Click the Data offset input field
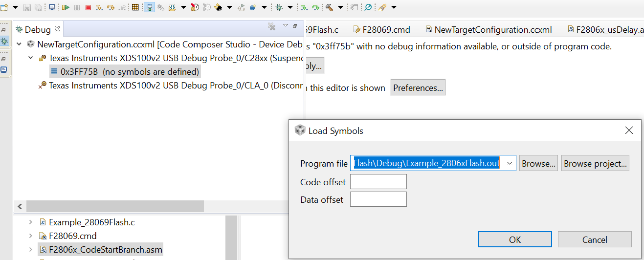Viewport: 644px width, 260px height. click(x=378, y=199)
